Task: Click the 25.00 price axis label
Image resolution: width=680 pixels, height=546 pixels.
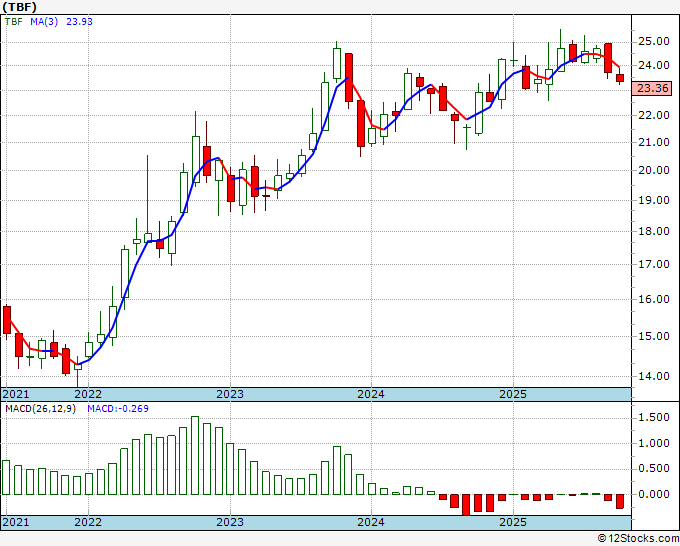Action: click(x=653, y=41)
